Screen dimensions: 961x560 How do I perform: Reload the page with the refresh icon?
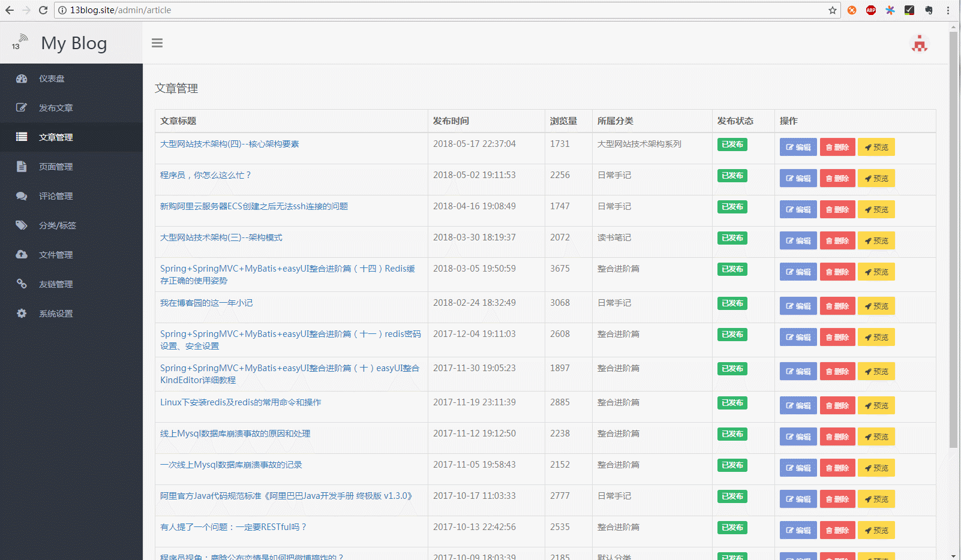click(x=43, y=10)
